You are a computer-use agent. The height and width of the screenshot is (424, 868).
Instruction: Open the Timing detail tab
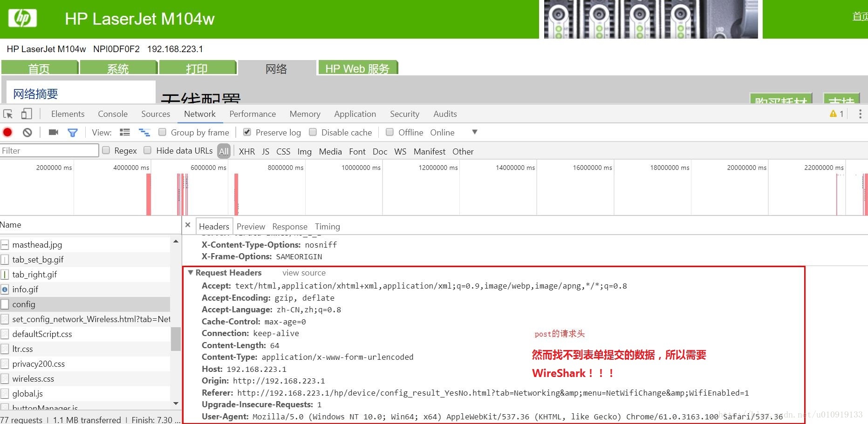328,226
